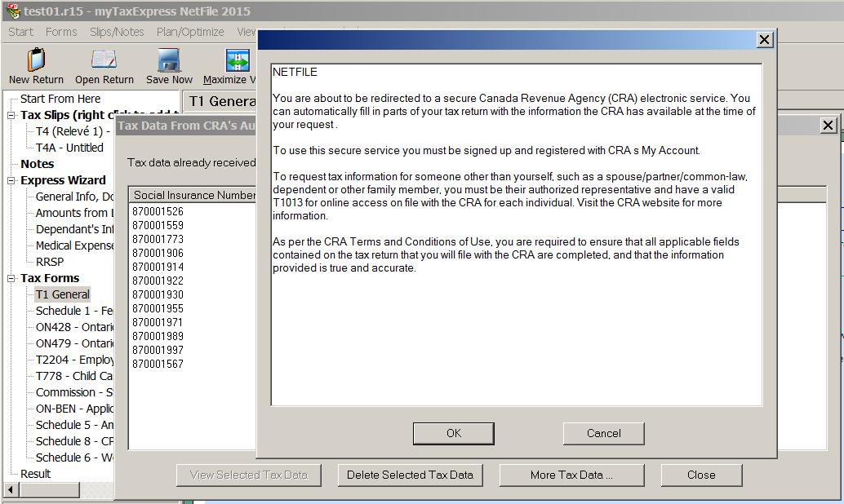Viewport: 844px width, 504px height.
Task: Select SIN 870001922 row
Action: (158, 281)
